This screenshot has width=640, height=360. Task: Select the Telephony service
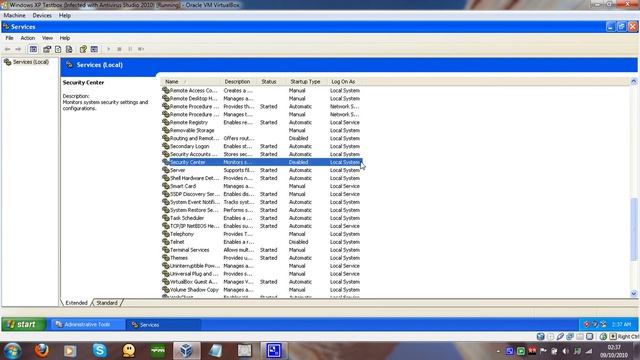point(261,234)
